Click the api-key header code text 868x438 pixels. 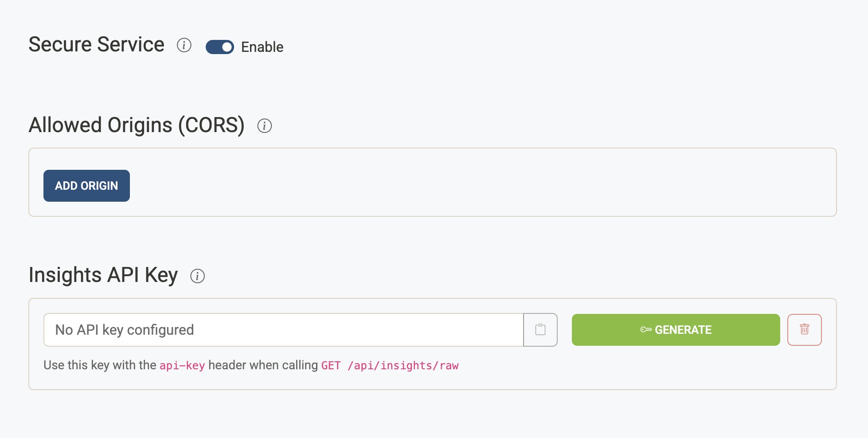pos(182,366)
